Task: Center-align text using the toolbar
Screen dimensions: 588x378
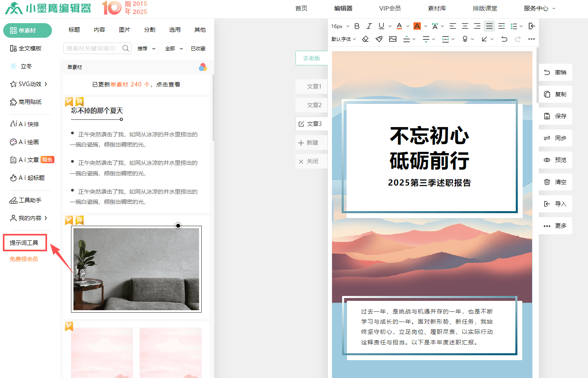Action: point(465,26)
